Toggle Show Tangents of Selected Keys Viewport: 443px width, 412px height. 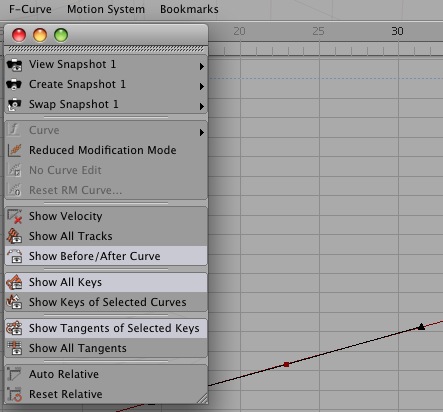point(106,328)
